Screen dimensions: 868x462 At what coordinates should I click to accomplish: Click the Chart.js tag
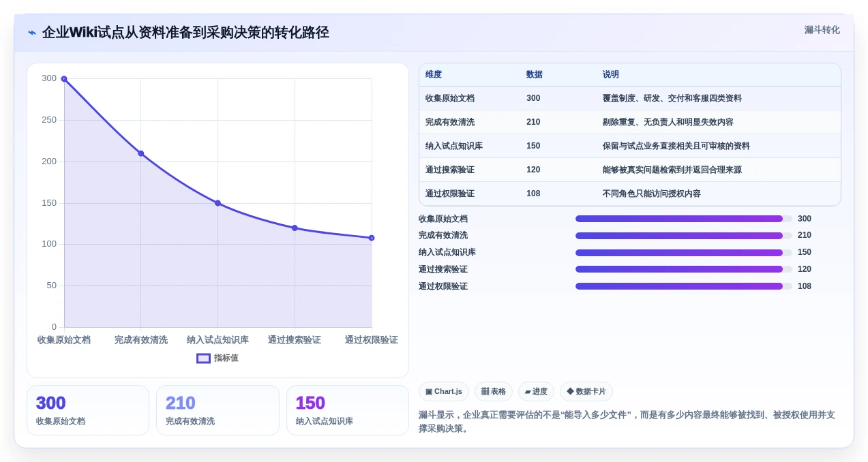[x=444, y=391]
